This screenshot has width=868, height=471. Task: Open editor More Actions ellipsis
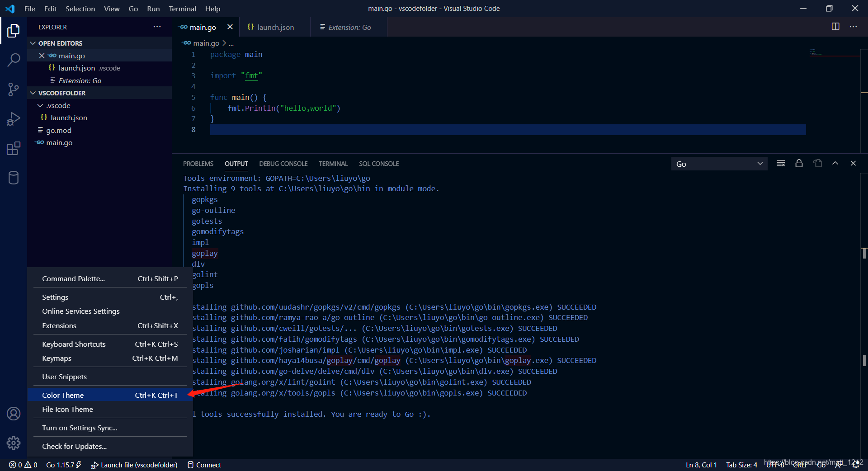[853, 27]
